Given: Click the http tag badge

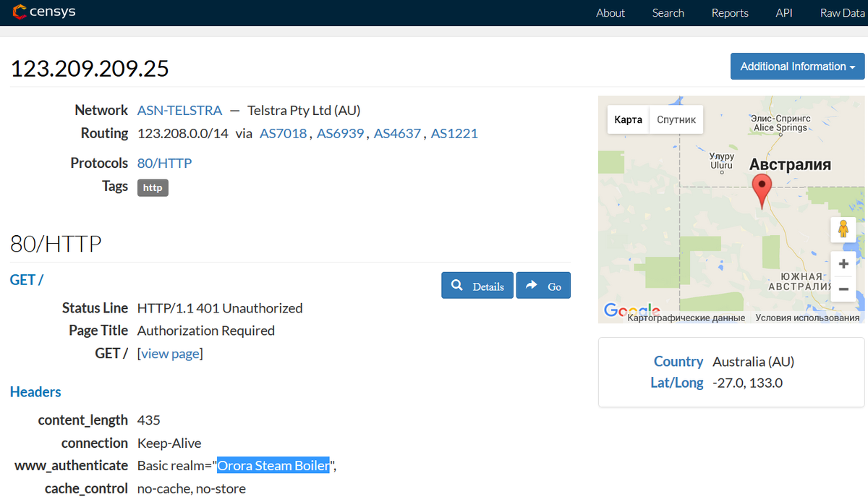Looking at the screenshot, I should point(153,187).
